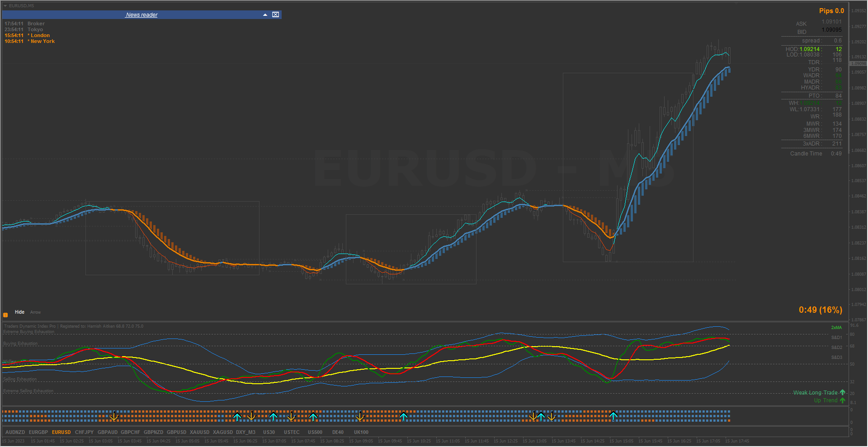Open the GBPNZD symbol
This screenshot has width=868, height=447.
154,433
